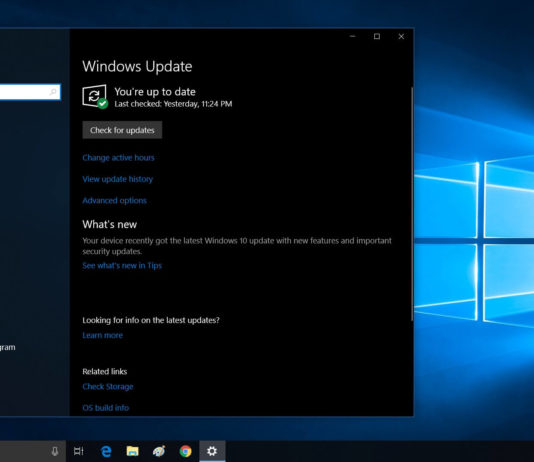Click the Settings window scrollbar

[x=412, y=204]
